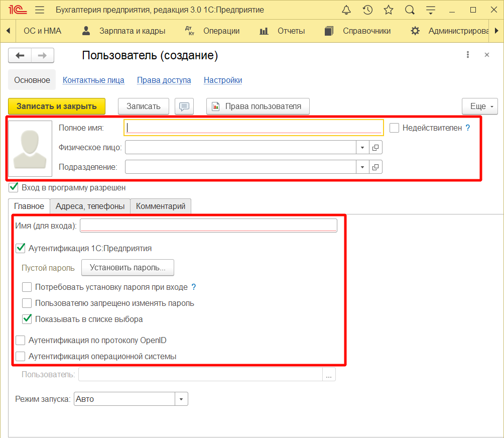Screen dimensions: 504x438
Task: Open the Отчеты menu section
Action: (x=282, y=31)
